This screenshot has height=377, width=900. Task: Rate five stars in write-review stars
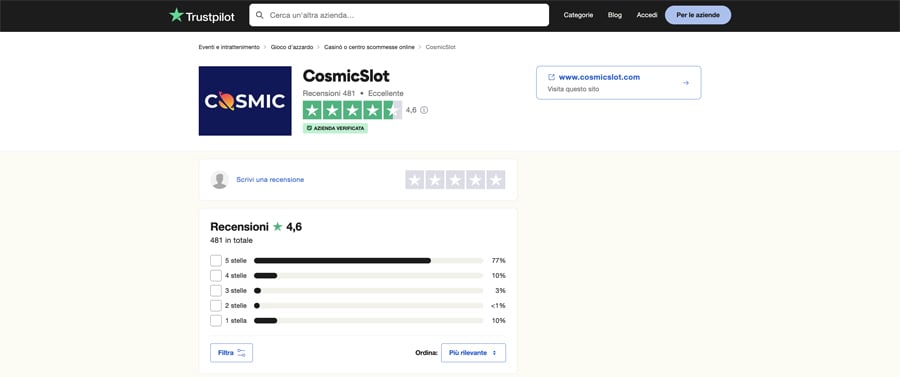(496, 180)
